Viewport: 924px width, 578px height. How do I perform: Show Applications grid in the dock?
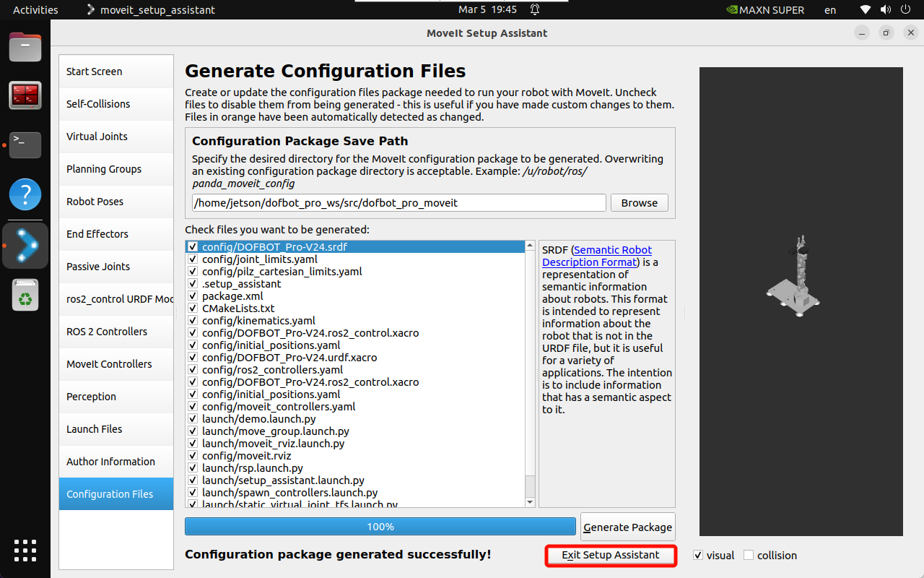pos(25,550)
